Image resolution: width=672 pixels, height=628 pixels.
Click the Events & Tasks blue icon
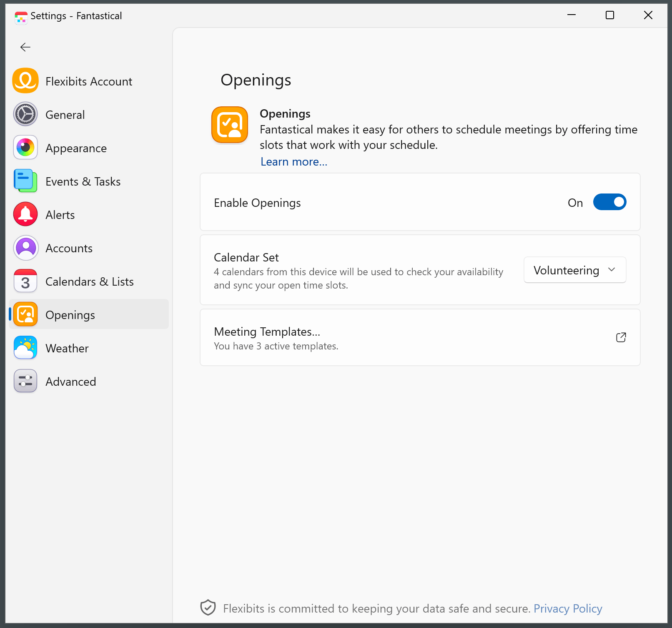[x=25, y=181]
